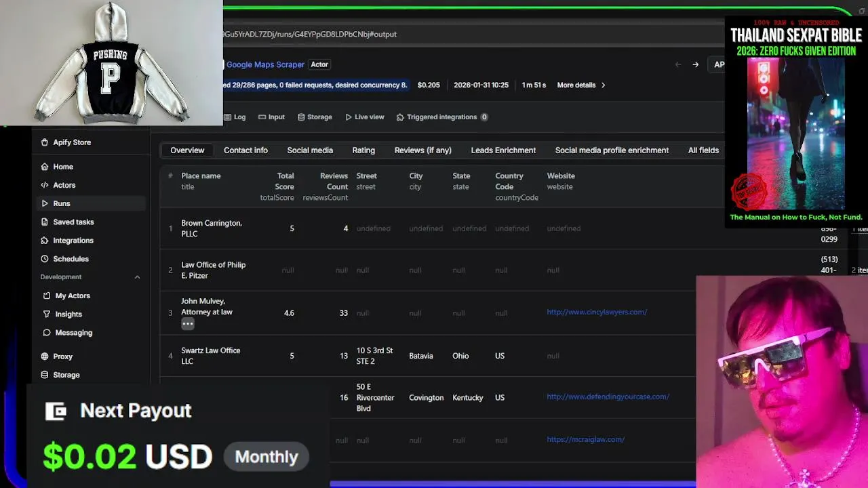Click the Actor badge label

(x=319, y=65)
